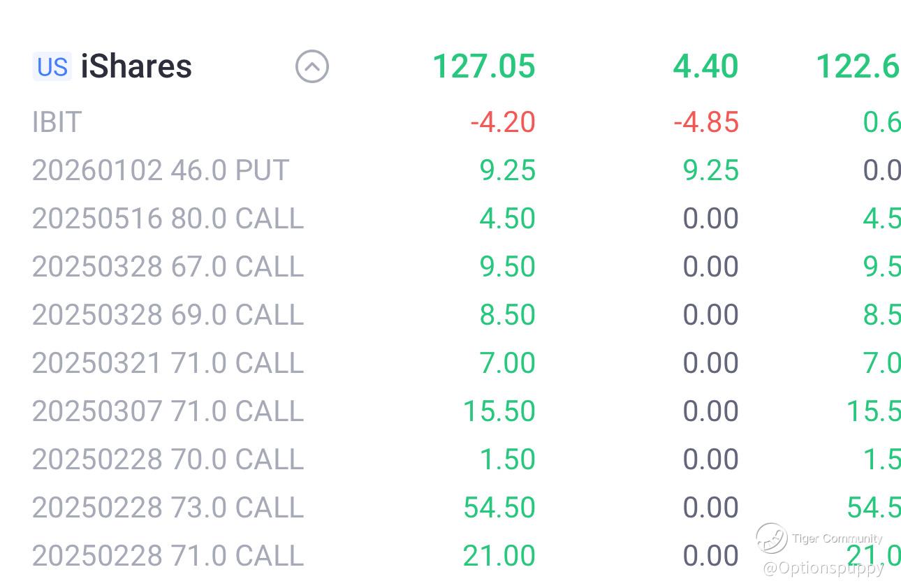Viewport: 901px width, 588px height.
Task: Select the 20250228 70.0 CALL contract
Action: click(168, 460)
